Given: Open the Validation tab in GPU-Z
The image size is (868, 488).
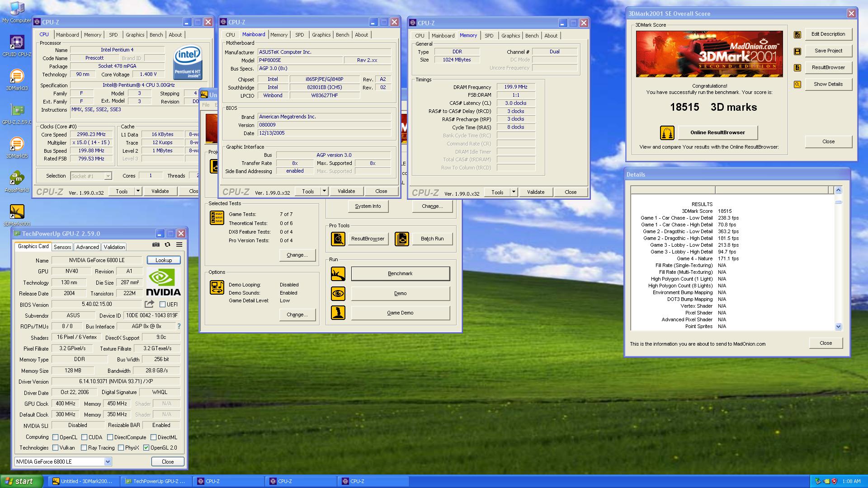Looking at the screenshot, I should [114, 247].
